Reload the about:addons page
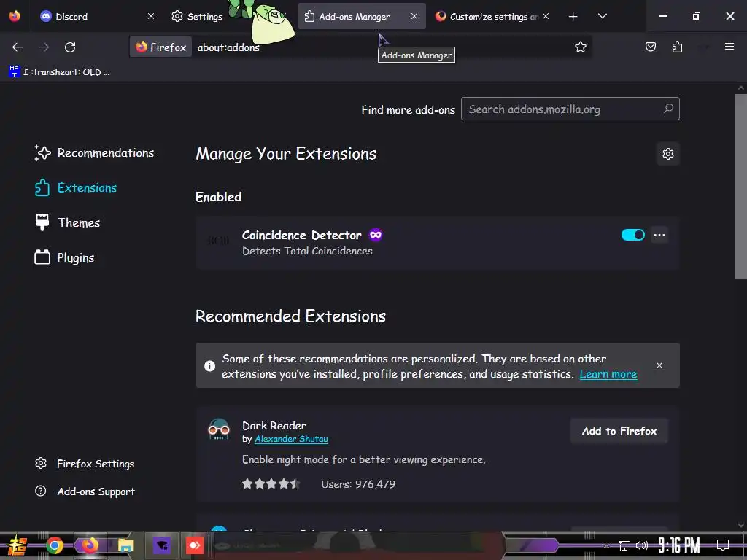Viewport: 747px width, 560px height. coord(70,47)
